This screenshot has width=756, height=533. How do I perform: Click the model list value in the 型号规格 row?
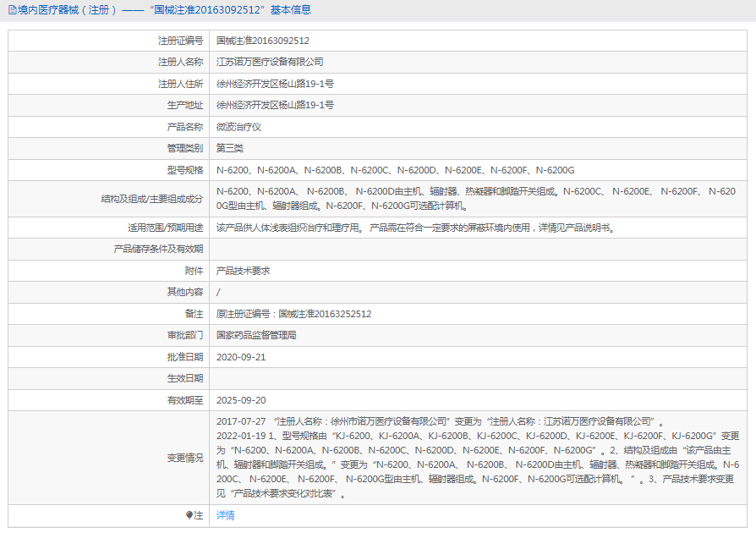coord(396,170)
